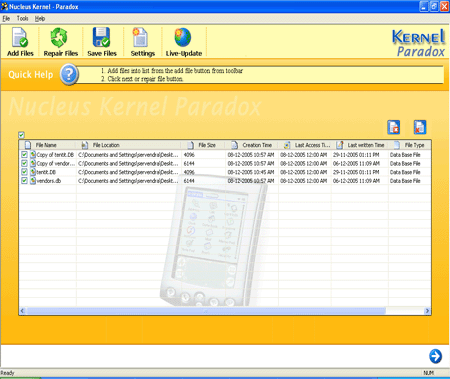Screen dimensions: 450x379
Task: Click the red remove all files icon
Action: tap(420, 127)
